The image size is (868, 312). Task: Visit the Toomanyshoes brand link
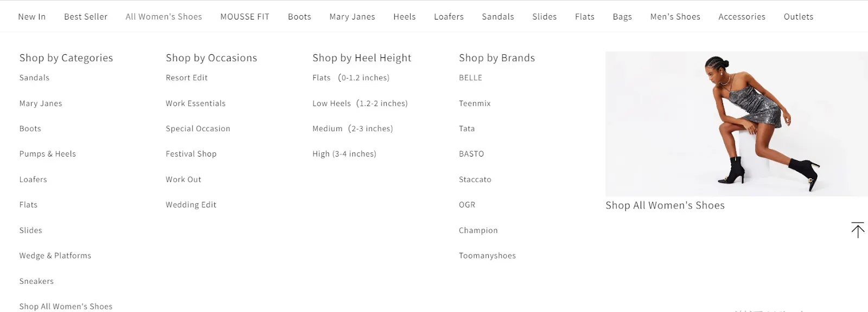pos(487,256)
